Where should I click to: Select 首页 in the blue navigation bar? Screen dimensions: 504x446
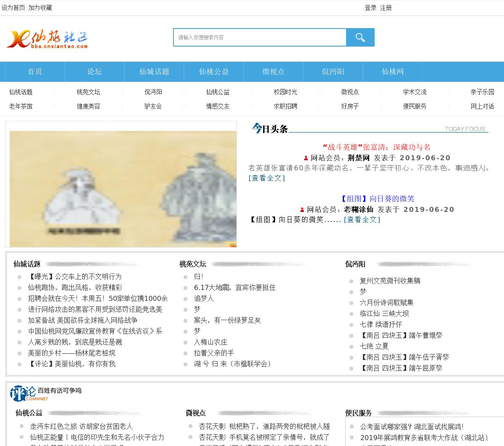35,72
